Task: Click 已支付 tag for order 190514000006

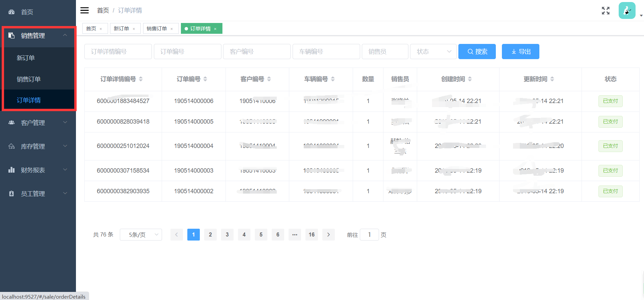Action: pyautogui.click(x=610, y=101)
